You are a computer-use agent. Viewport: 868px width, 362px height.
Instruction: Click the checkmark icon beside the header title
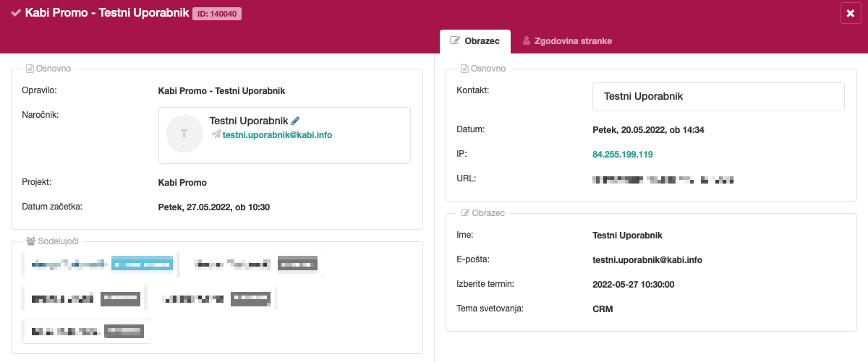(16, 13)
